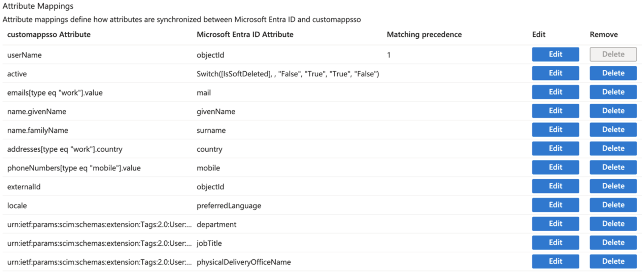644x278 pixels.
Task: Click the preferredLanguage attribute text
Action: (x=229, y=206)
